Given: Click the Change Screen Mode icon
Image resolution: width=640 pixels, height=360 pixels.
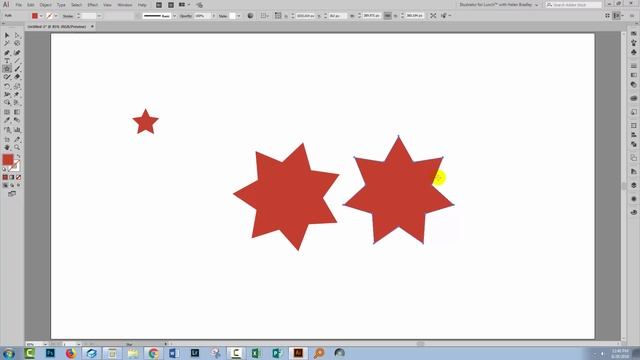Looking at the screenshot, I should (x=12, y=194).
